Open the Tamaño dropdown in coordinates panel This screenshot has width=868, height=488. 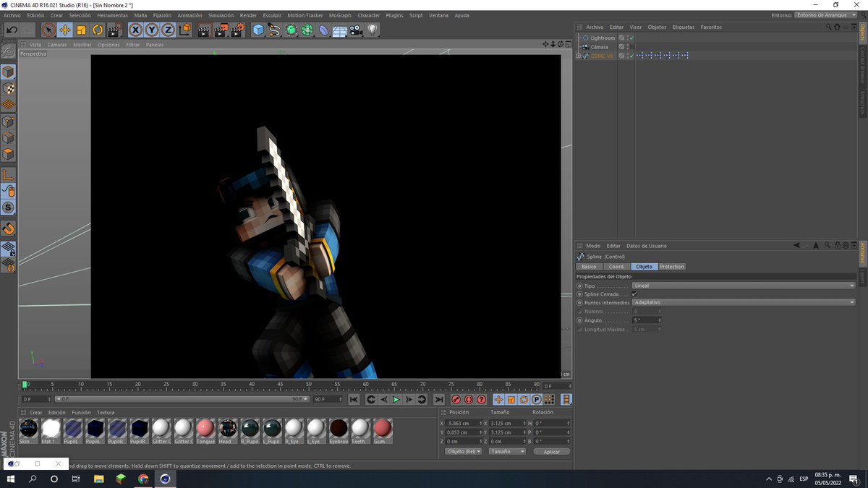507,451
